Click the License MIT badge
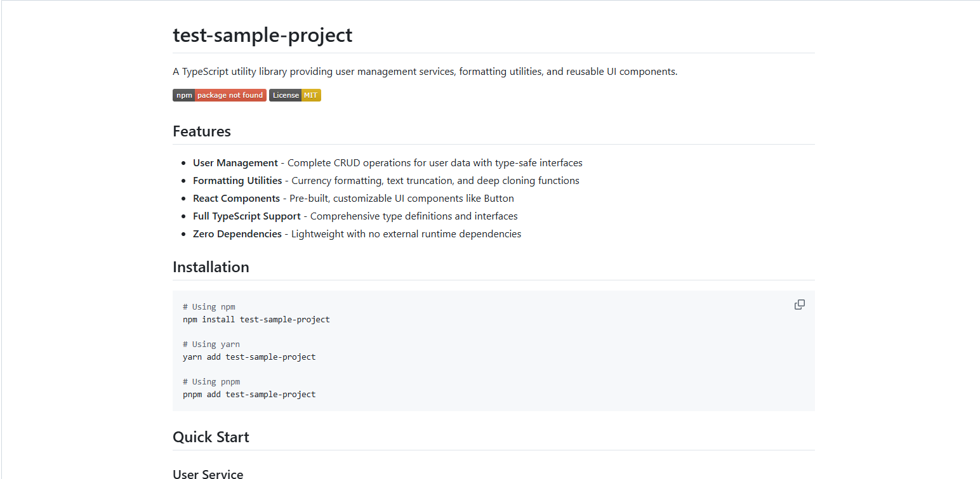 coord(295,95)
